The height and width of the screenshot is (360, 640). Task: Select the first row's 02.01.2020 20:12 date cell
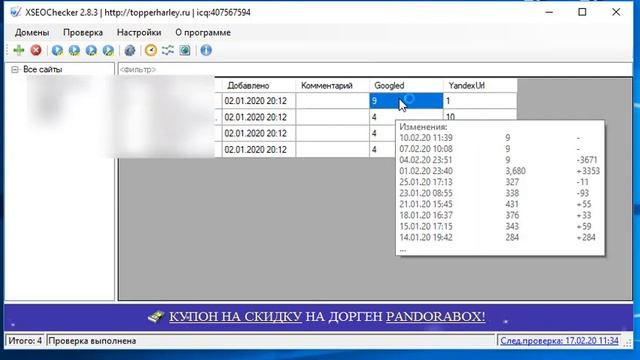(259, 101)
